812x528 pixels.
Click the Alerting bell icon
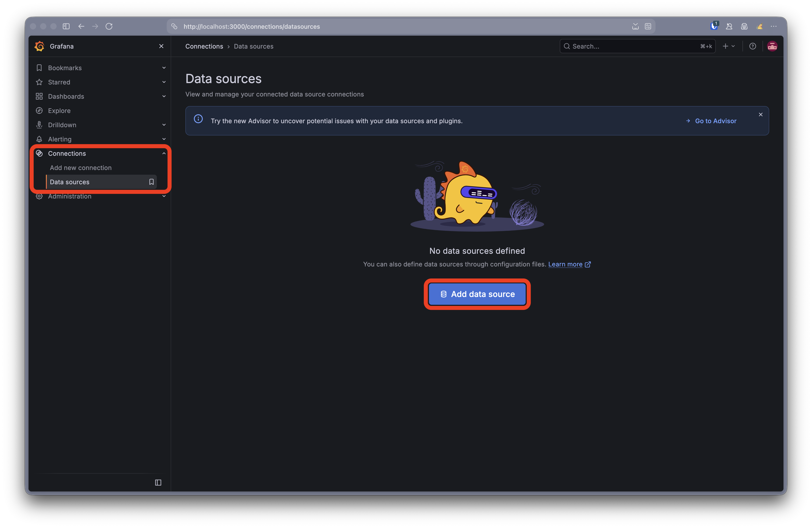pyautogui.click(x=39, y=139)
